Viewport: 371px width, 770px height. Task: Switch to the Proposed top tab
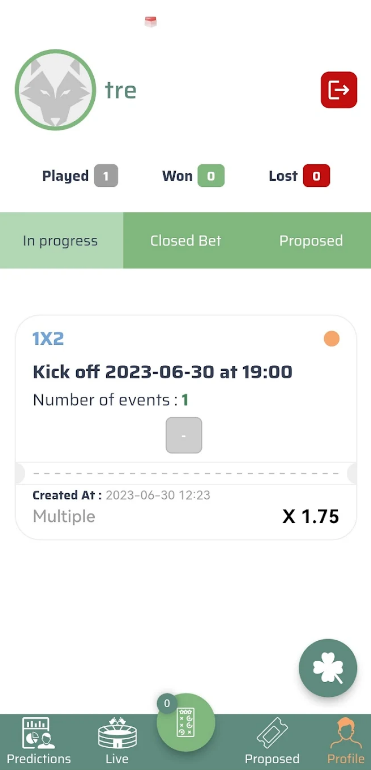tap(311, 241)
